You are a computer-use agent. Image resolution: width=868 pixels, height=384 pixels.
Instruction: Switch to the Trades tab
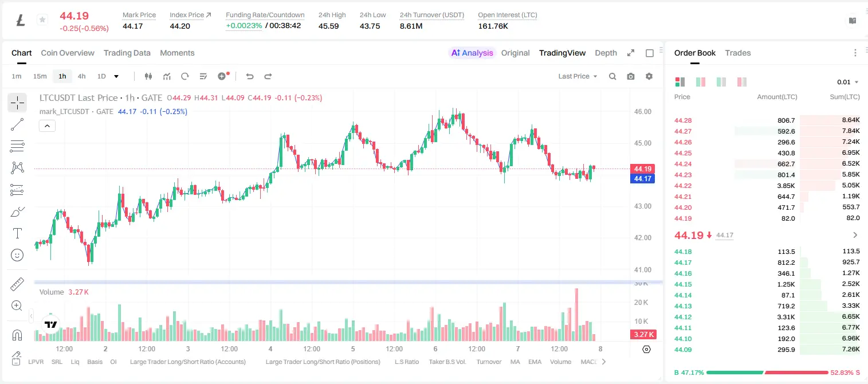tap(737, 53)
